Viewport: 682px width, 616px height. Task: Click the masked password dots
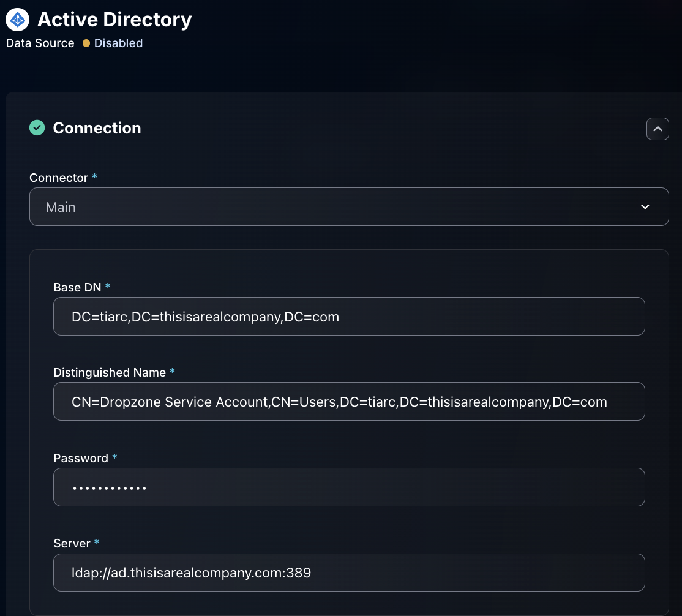pos(109,488)
